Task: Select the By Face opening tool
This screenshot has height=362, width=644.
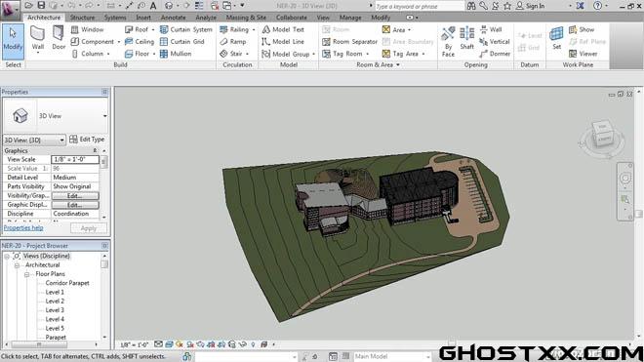Action: [448, 42]
